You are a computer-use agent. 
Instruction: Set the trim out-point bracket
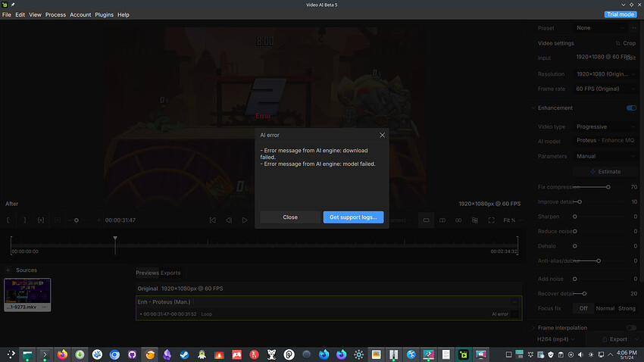[x=24, y=220]
